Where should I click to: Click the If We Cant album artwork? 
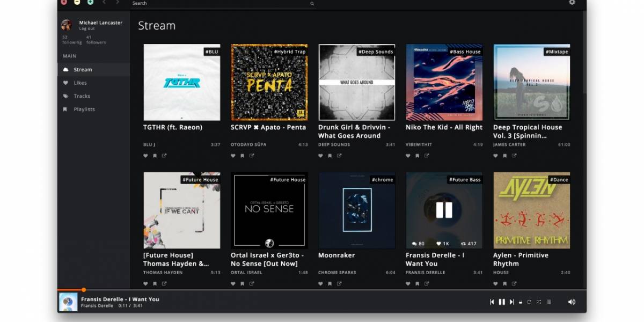(181, 210)
